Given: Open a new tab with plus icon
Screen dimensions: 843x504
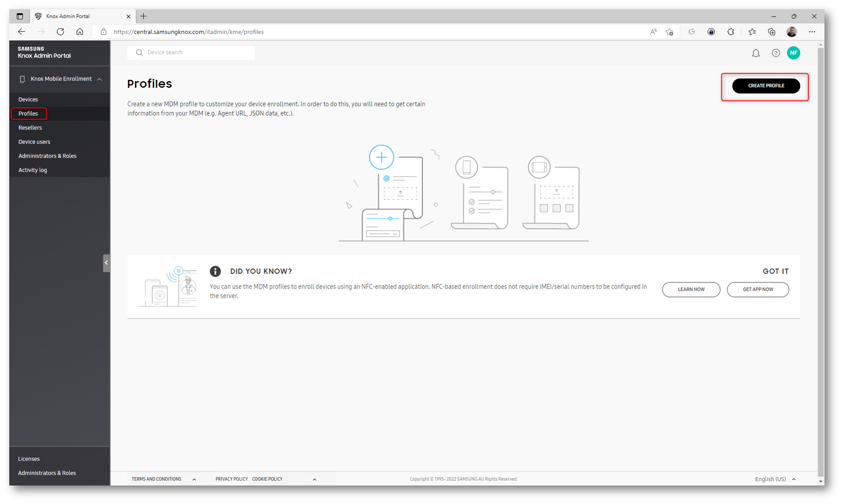Looking at the screenshot, I should [144, 16].
